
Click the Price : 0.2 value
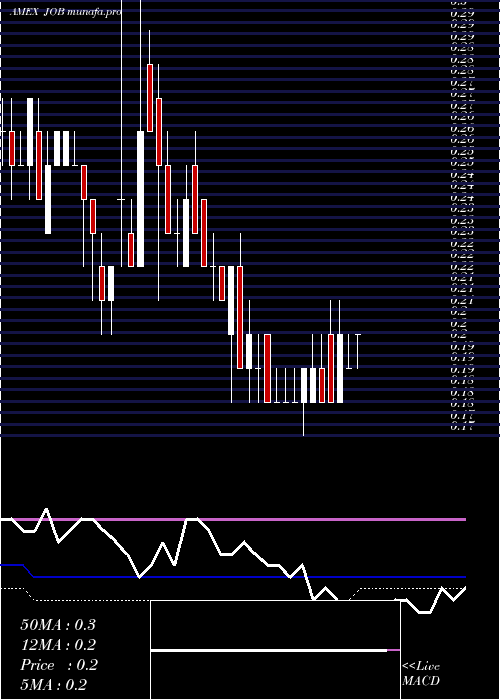pos(58,665)
